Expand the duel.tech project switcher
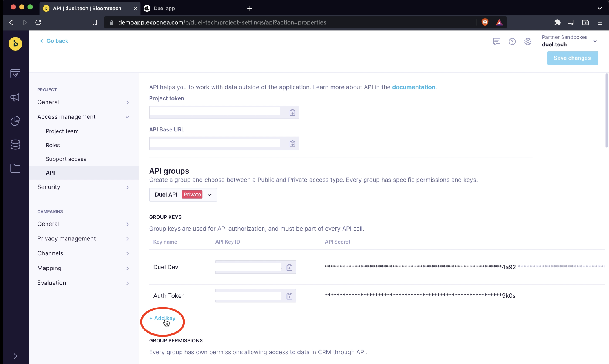Image resolution: width=609 pixels, height=364 pixels. pyautogui.click(x=595, y=41)
